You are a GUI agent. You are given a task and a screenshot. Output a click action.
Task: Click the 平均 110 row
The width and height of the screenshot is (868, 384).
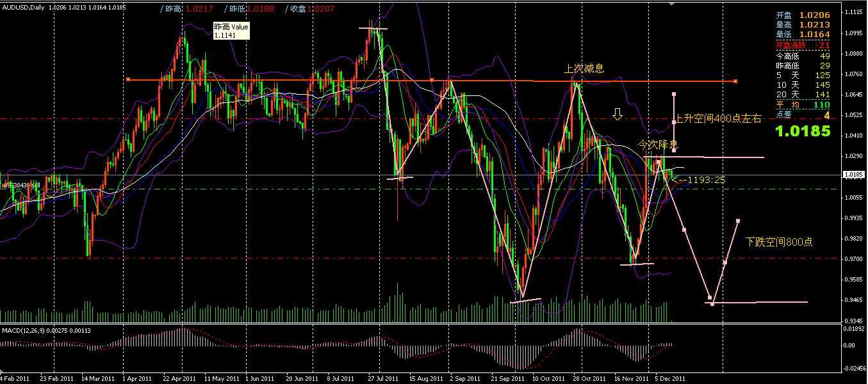tap(803, 104)
